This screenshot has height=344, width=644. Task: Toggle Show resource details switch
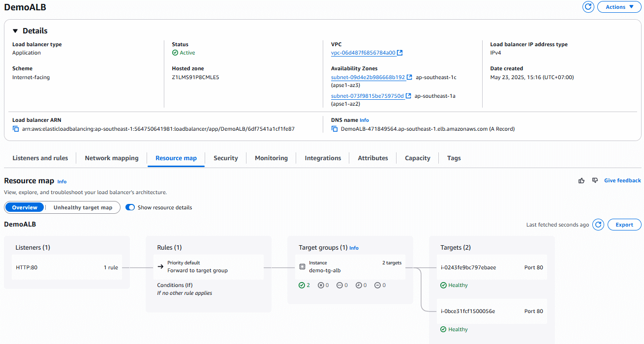click(130, 207)
